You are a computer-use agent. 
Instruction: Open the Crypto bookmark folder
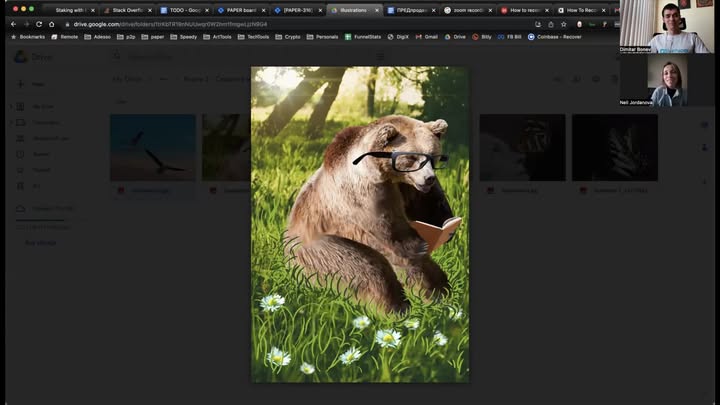tap(288, 37)
